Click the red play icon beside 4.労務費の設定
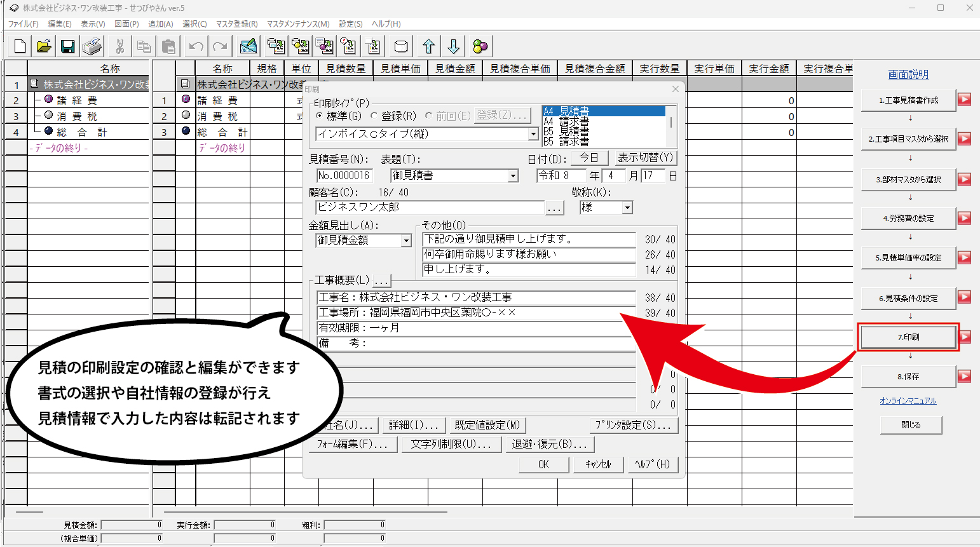The image size is (980, 547). tap(965, 218)
